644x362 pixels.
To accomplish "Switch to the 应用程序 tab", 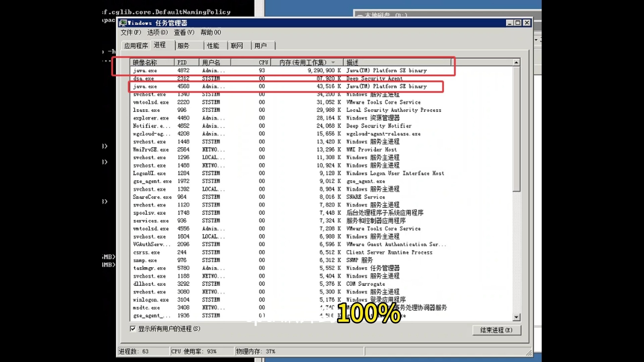I will [136, 46].
